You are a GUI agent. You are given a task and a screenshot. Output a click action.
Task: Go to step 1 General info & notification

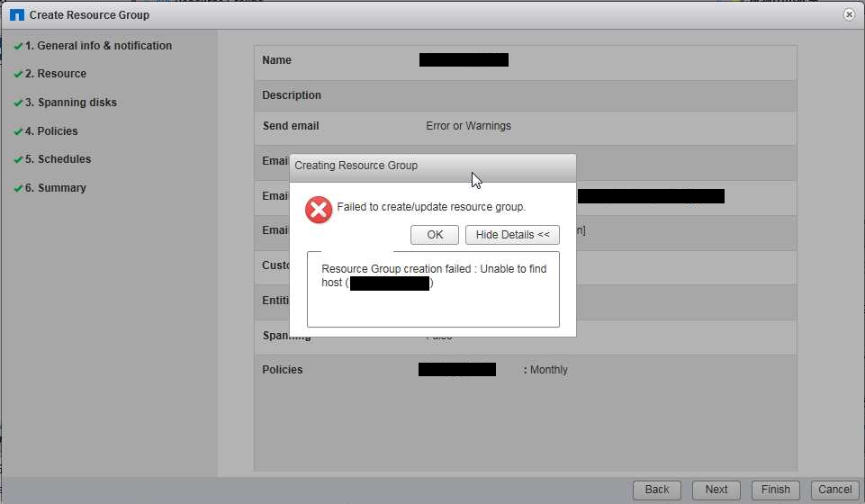tap(98, 46)
